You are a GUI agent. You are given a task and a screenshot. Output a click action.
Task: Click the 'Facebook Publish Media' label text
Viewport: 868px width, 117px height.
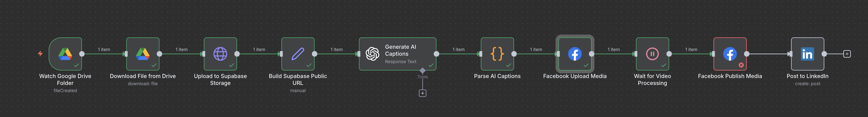click(730, 76)
